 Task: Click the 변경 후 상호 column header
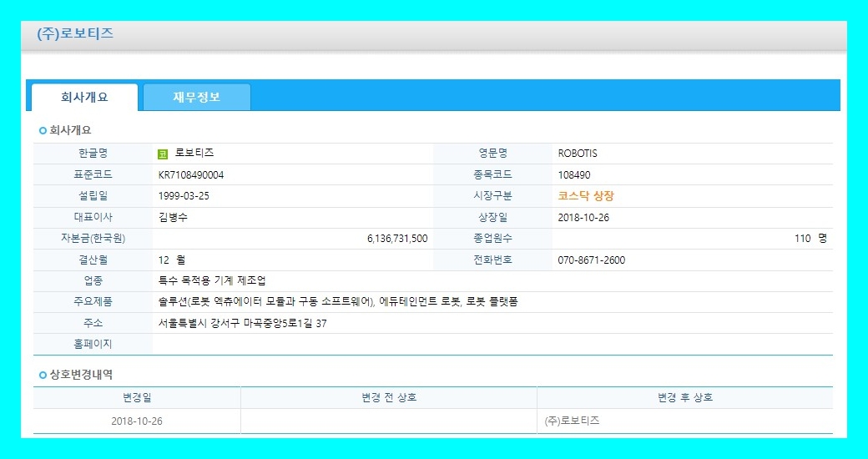point(684,397)
